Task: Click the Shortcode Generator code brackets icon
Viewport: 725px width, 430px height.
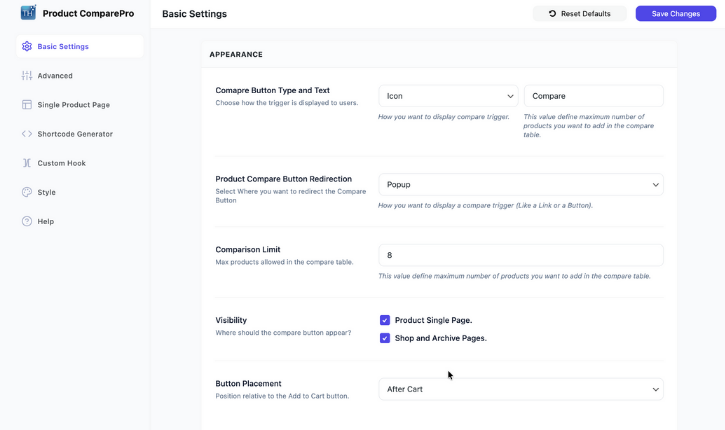Action: click(x=27, y=134)
